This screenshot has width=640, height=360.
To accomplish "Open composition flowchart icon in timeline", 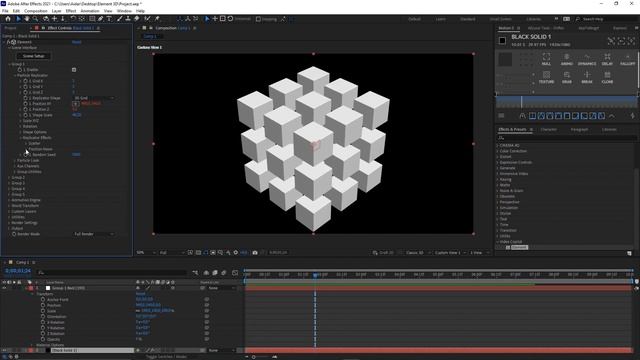I will coord(195,272).
